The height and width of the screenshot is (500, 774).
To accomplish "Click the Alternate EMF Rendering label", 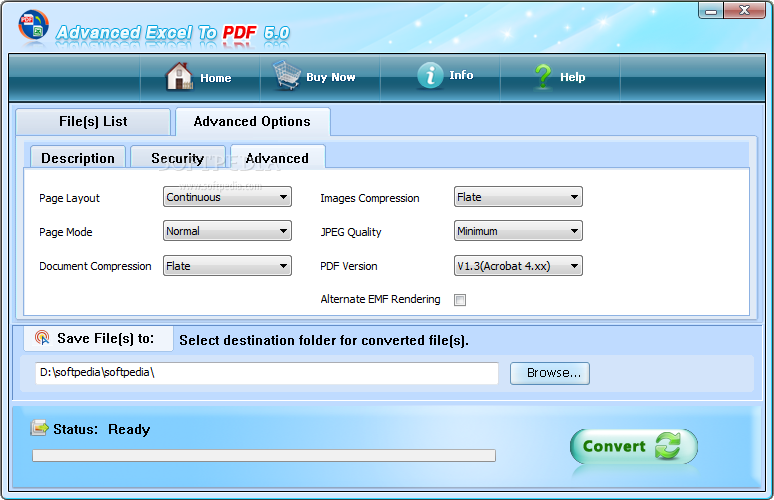I will click(380, 299).
